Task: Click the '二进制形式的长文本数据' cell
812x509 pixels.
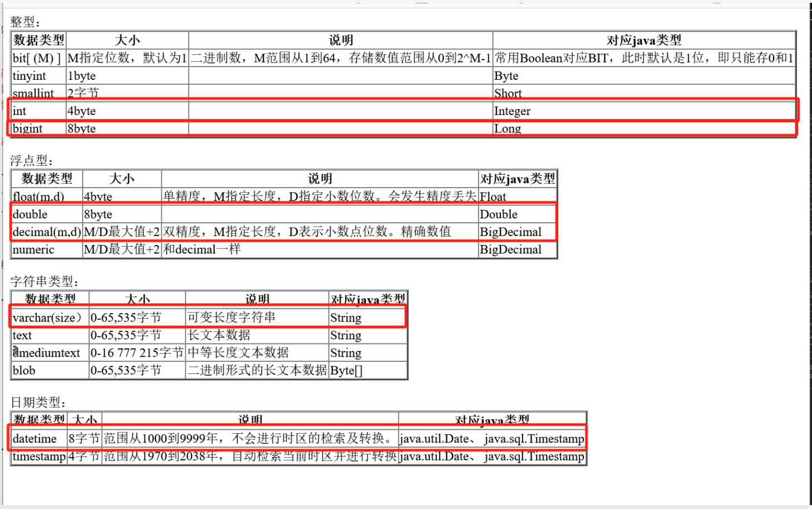Action: (x=257, y=371)
